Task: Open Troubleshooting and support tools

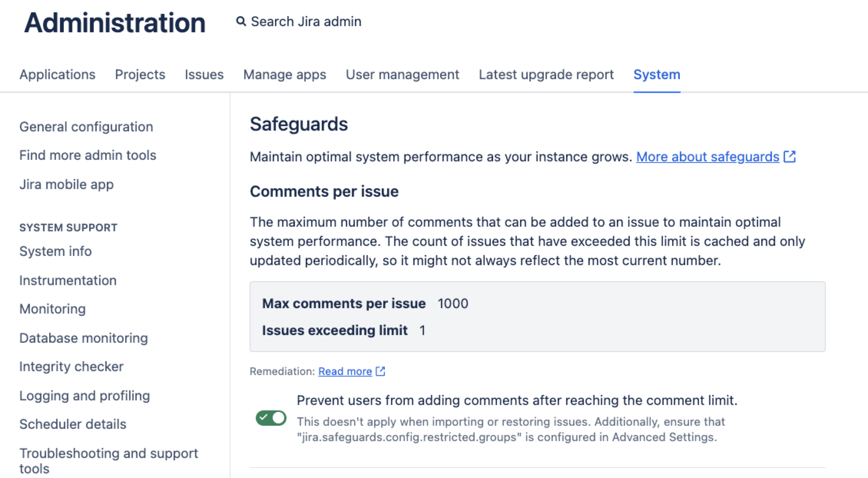Action: [109, 461]
